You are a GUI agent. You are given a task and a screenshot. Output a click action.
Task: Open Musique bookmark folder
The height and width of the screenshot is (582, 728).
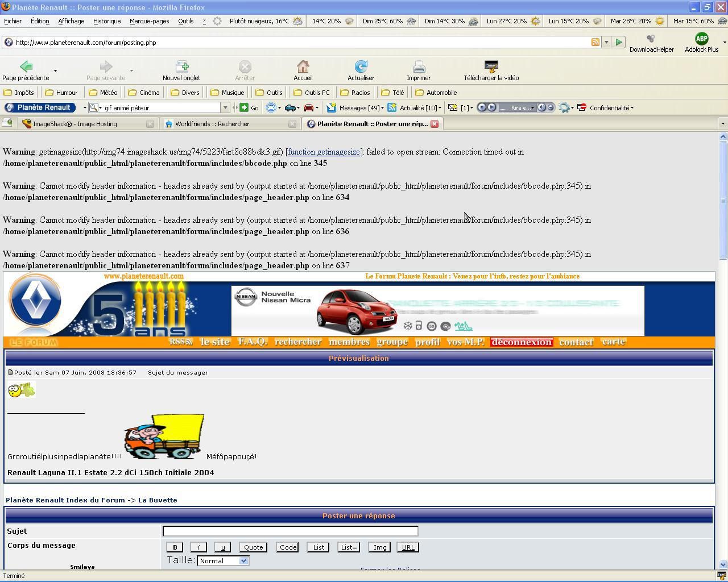[x=227, y=93]
